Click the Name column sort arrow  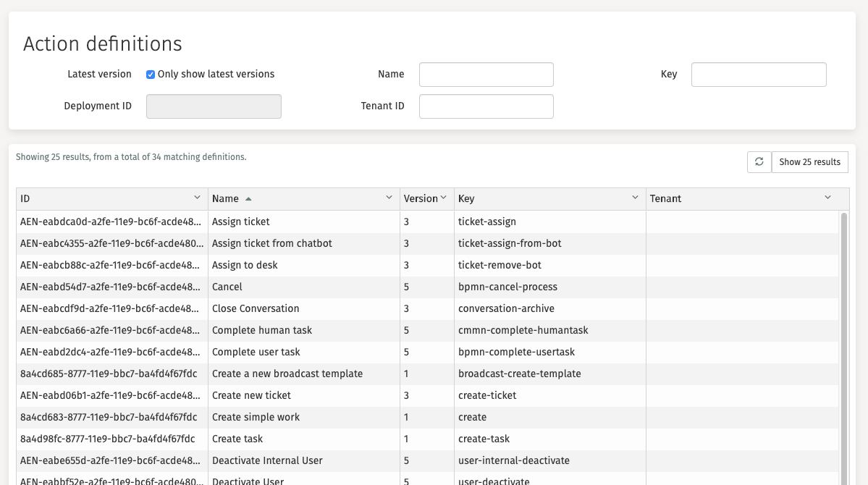click(248, 199)
